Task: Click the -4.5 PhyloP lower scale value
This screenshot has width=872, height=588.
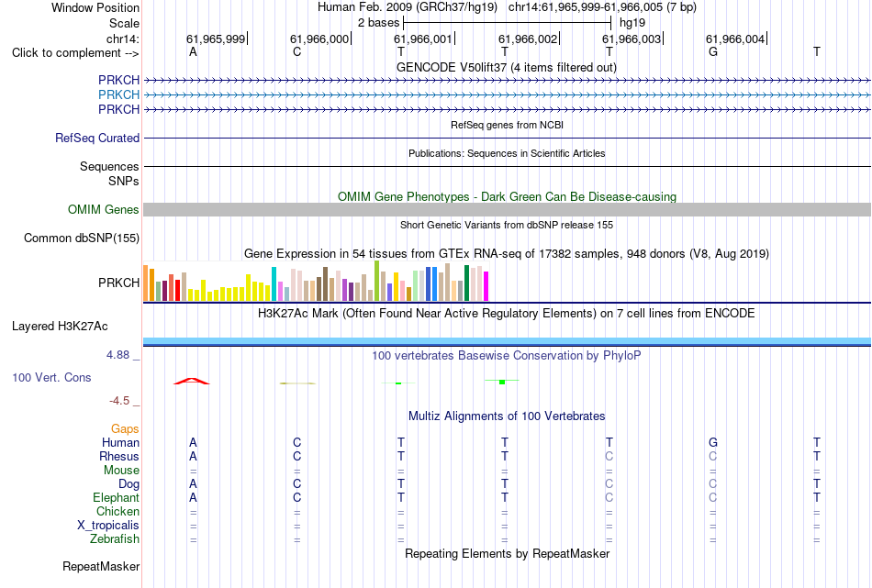Action: (119, 401)
